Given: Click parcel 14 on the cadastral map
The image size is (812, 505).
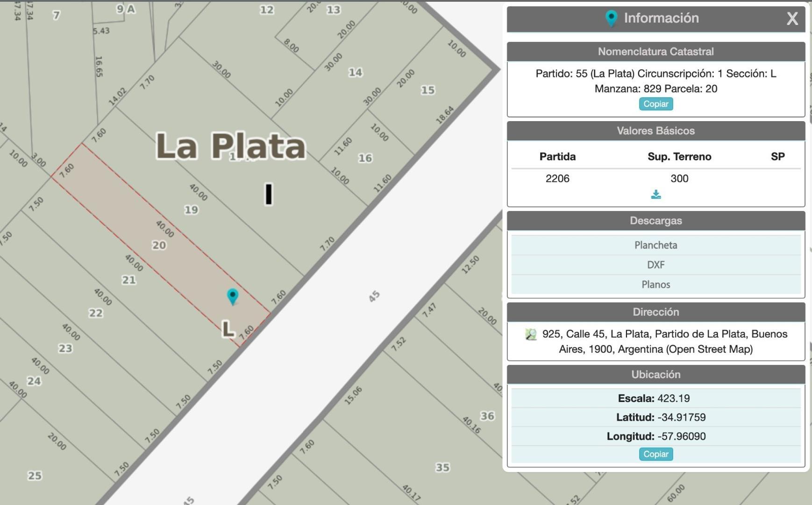Looking at the screenshot, I should (355, 72).
